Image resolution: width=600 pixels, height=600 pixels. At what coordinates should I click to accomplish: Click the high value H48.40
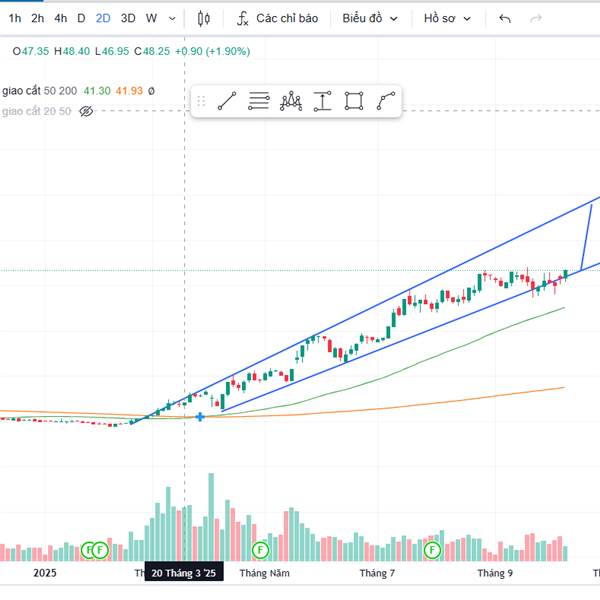(x=72, y=51)
